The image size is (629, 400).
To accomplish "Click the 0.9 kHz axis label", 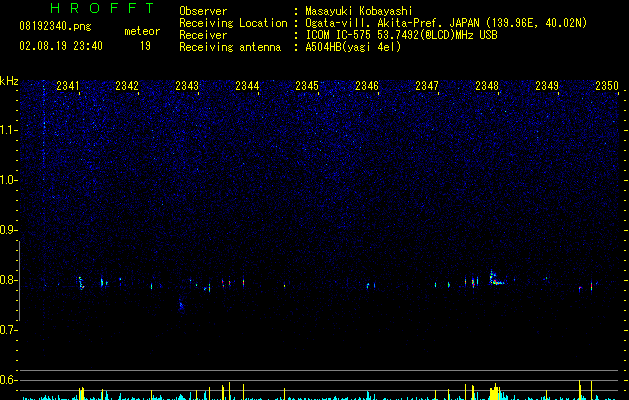I will 8,230.
